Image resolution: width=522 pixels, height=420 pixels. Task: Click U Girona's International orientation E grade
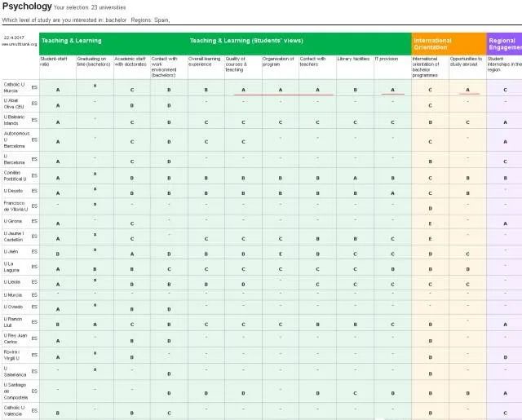pos(430,223)
